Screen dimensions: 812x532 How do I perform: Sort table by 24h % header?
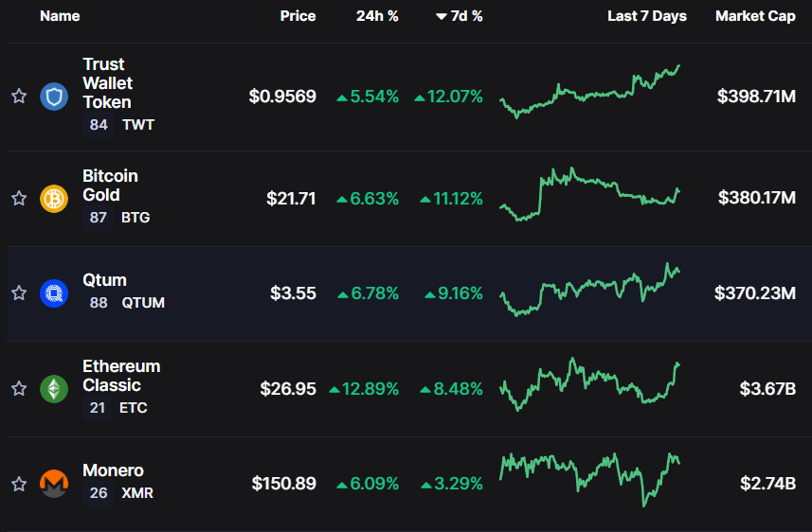(377, 16)
